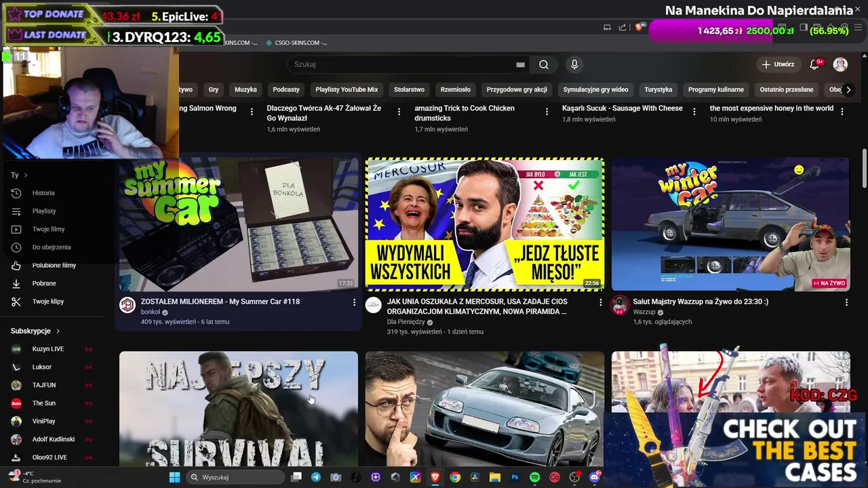The width and height of the screenshot is (868, 488).
Task: Open Task View on the taskbar
Action: [296, 477]
